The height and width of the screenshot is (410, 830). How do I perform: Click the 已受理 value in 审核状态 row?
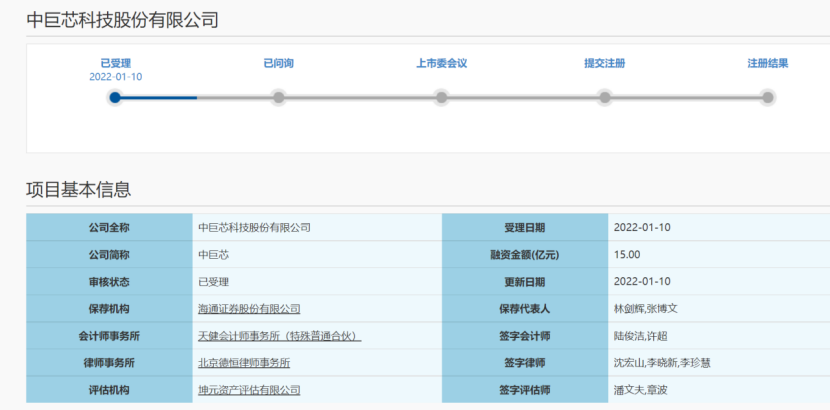(213, 282)
